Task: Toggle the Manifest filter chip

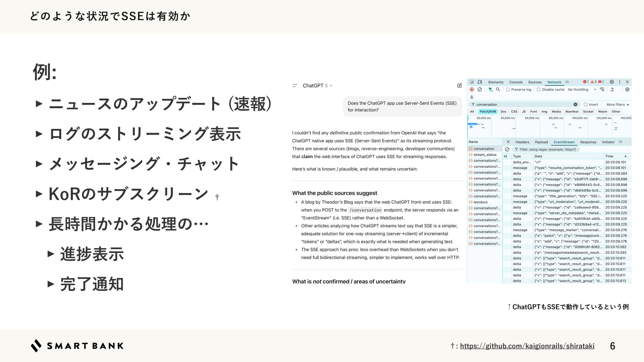Action: pyautogui.click(x=572, y=112)
